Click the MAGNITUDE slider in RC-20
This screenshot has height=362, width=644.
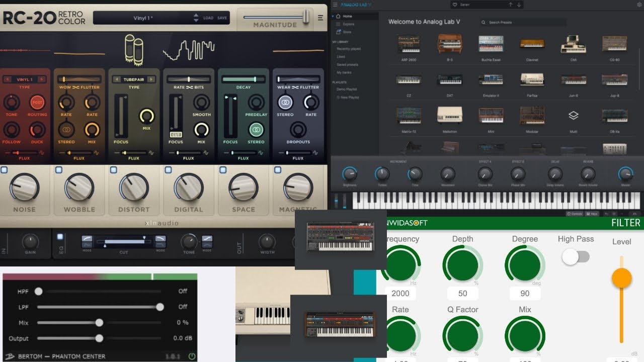click(276, 17)
